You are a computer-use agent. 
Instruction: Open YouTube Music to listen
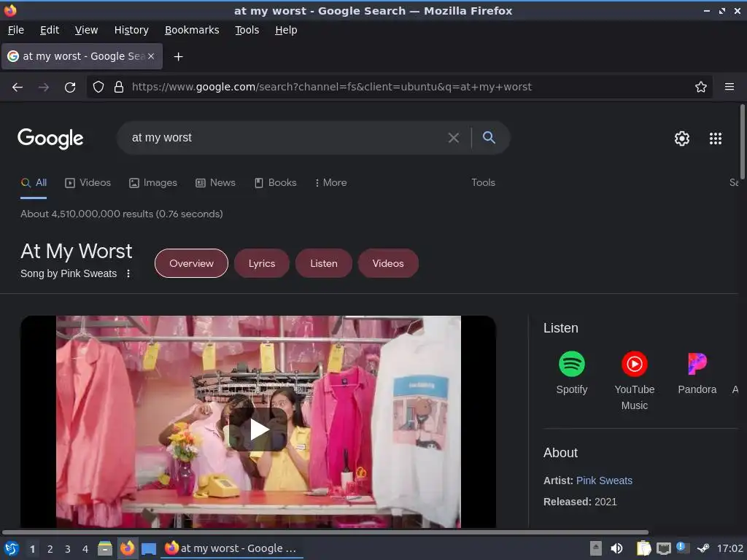pyautogui.click(x=634, y=381)
